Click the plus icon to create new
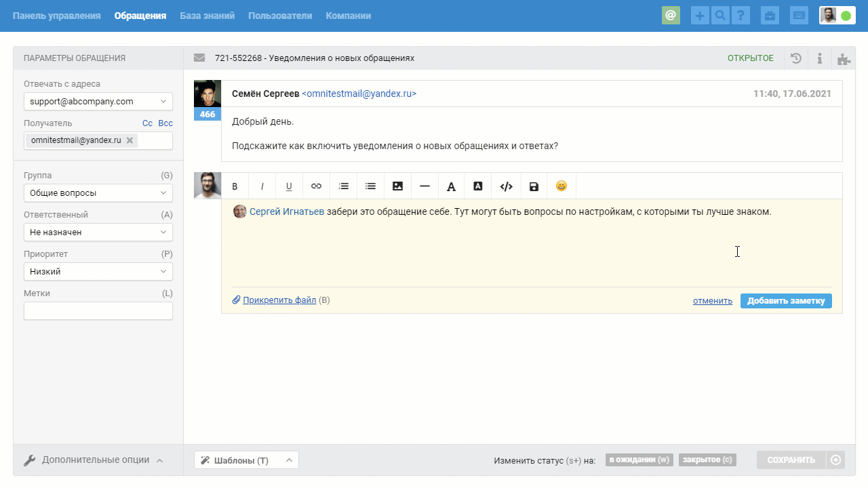The height and width of the screenshot is (488, 868). pos(700,16)
